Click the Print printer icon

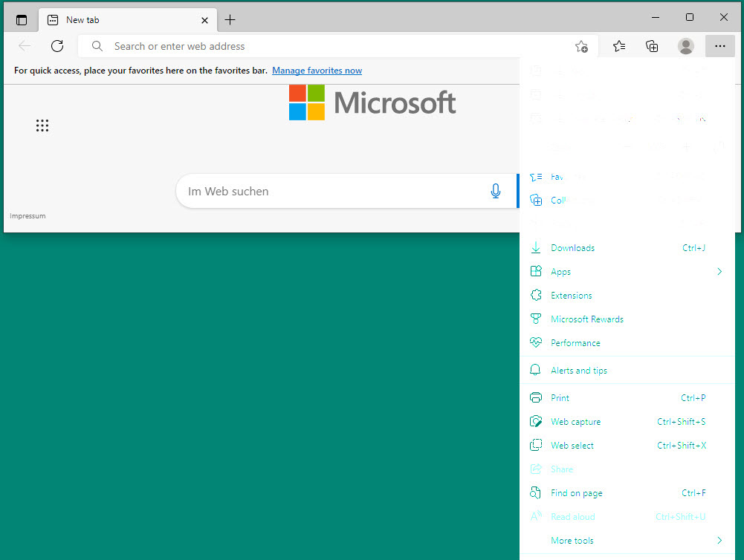pyautogui.click(x=536, y=398)
